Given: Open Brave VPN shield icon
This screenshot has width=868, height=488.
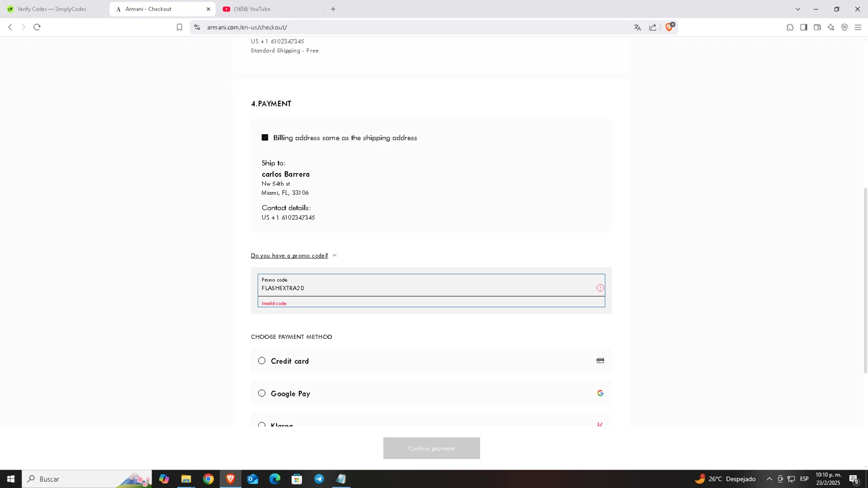Looking at the screenshot, I should (x=844, y=27).
